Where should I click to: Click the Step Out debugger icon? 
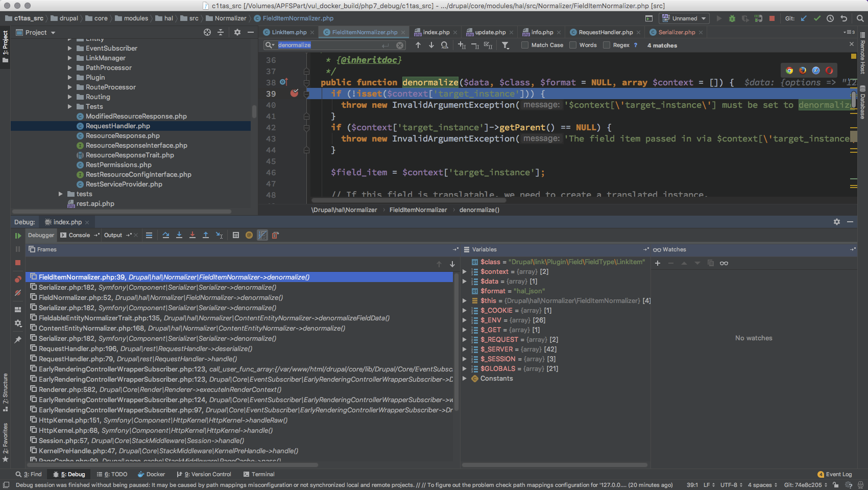pos(206,235)
